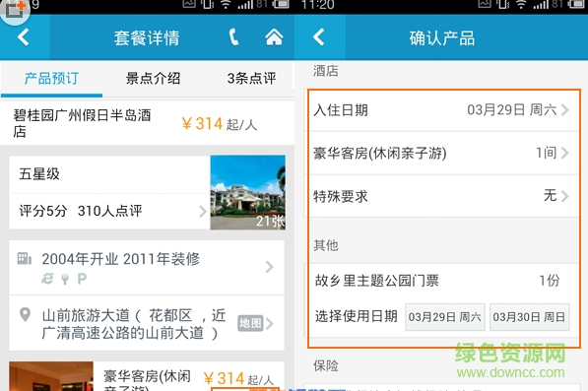The height and width of the screenshot is (391, 588).
Task: Change the 入住日期 03月29日 date
Action: pyautogui.click(x=443, y=110)
